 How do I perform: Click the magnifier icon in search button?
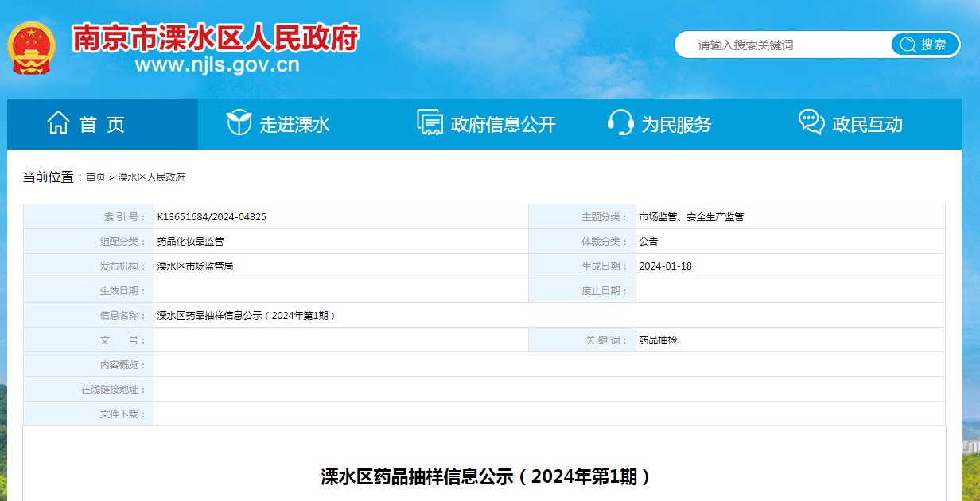point(908,45)
